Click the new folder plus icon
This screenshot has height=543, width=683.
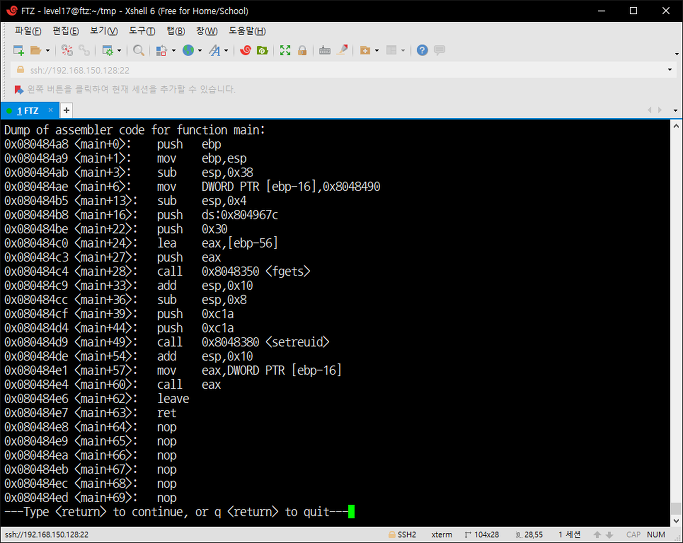[365, 51]
